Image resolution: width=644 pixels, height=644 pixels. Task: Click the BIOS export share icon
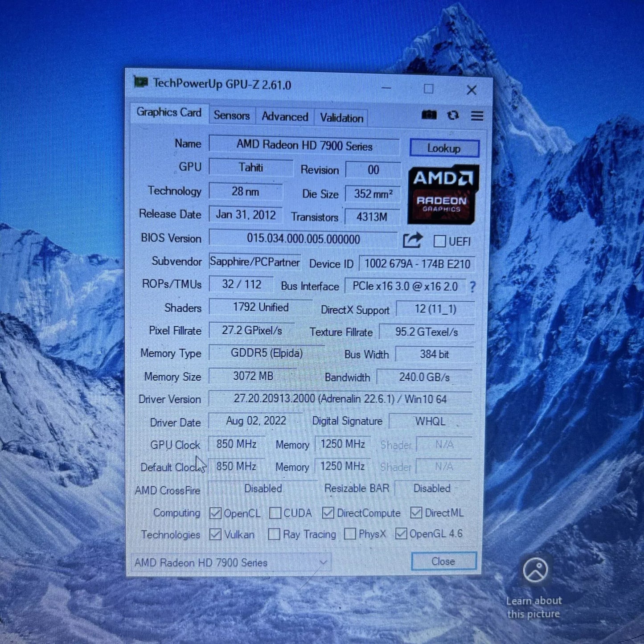[x=412, y=240]
